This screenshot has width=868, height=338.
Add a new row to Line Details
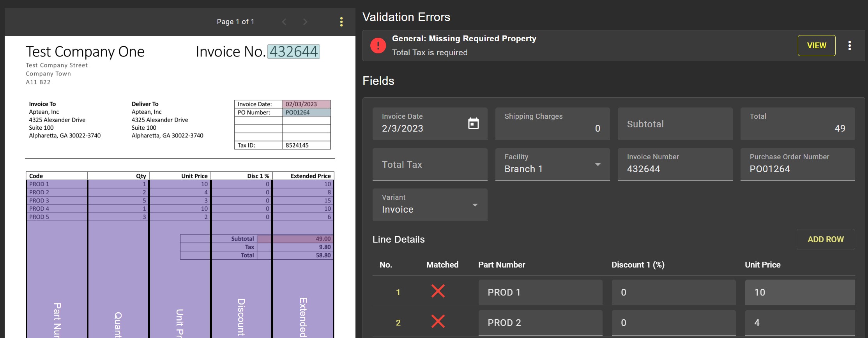coord(825,239)
